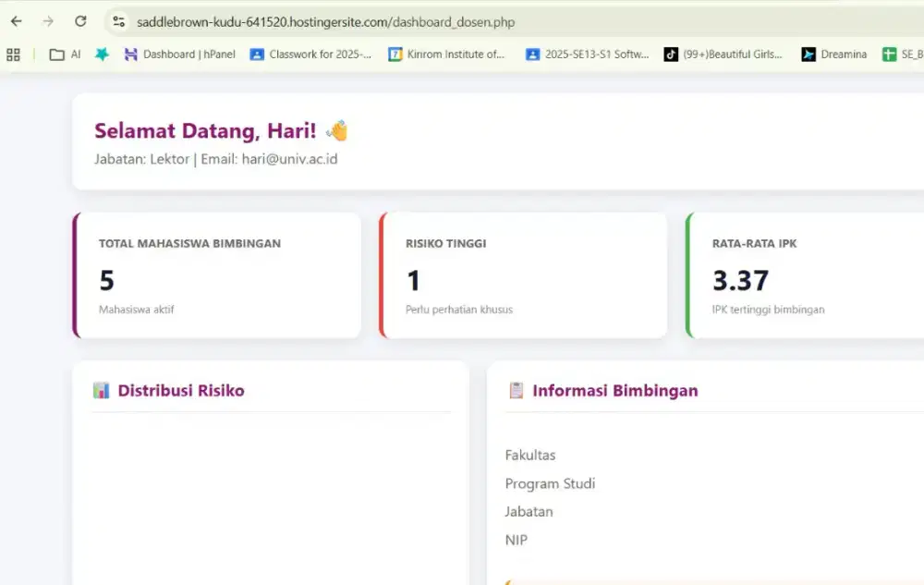Click the browser forward arrow

click(x=48, y=22)
